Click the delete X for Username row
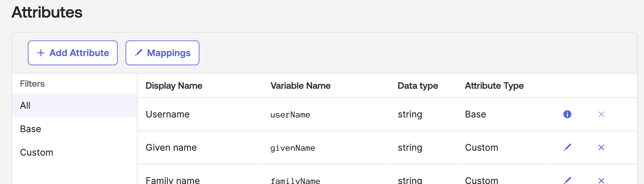The width and height of the screenshot is (644, 184). coord(601,114)
